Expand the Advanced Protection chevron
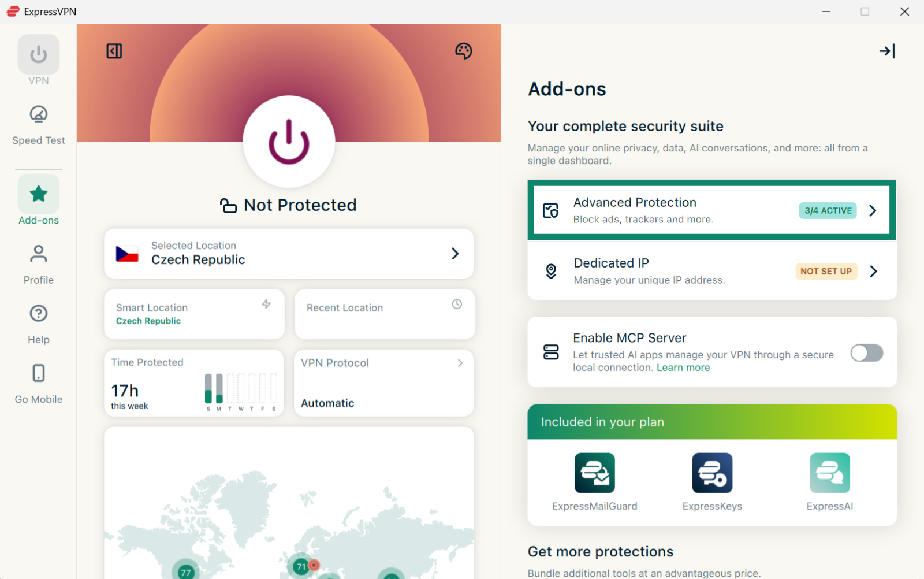The height and width of the screenshot is (579, 924). (873, 210)
